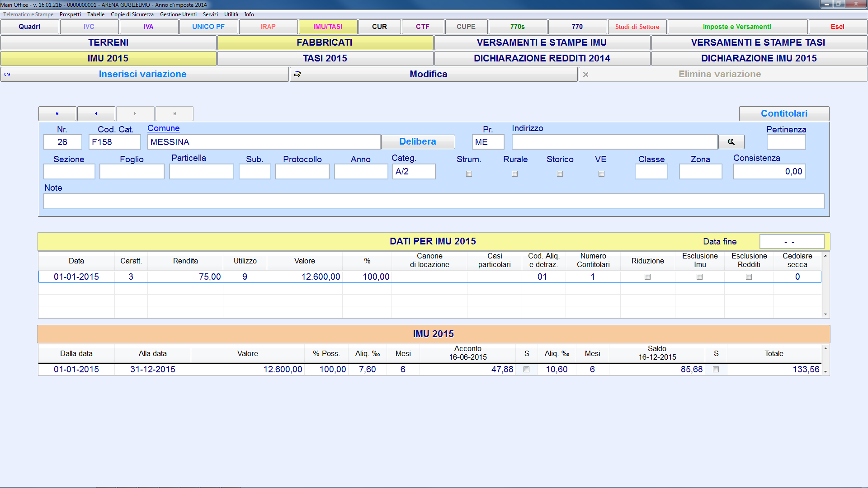Viewport: 868px width, 488px height.
Task: Click the Inserisci variazione arrow icon
Action: click(x=7, y=74)
